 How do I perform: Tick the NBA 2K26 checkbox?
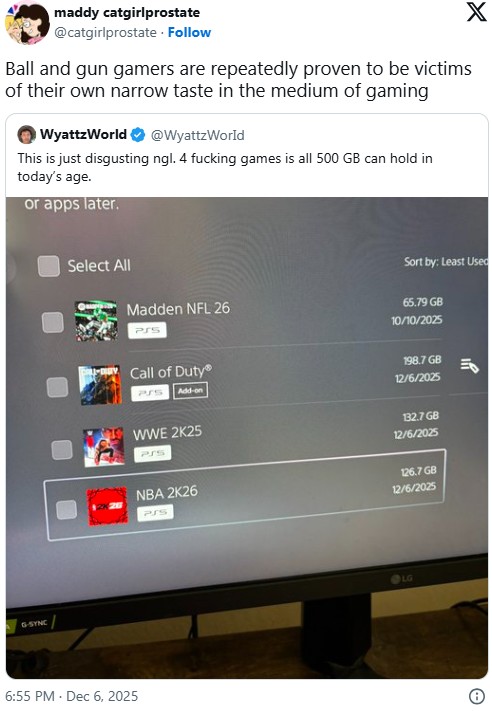(67, 510)
